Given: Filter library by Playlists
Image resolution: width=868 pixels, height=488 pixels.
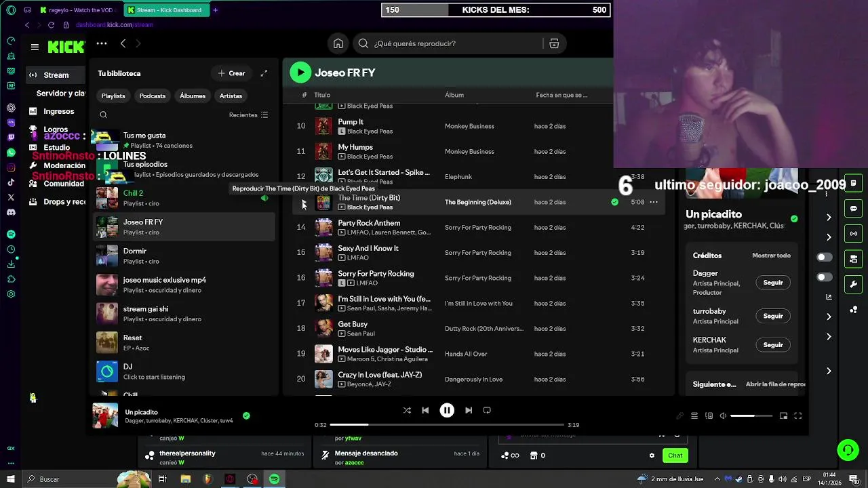Looking at the screenshot, I should (x=113, y=96).
